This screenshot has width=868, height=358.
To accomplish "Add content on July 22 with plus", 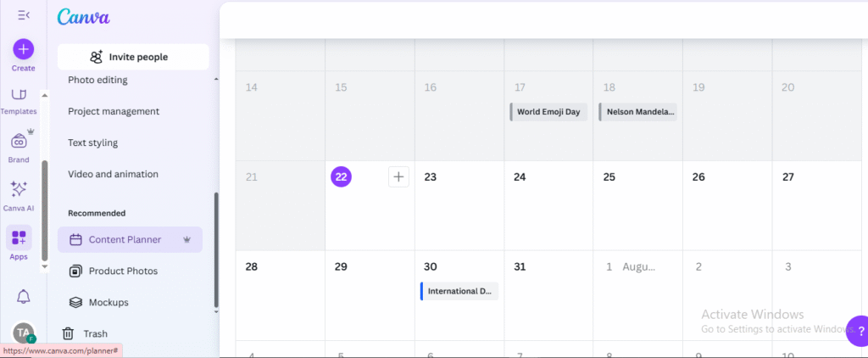I will (398, 177).
